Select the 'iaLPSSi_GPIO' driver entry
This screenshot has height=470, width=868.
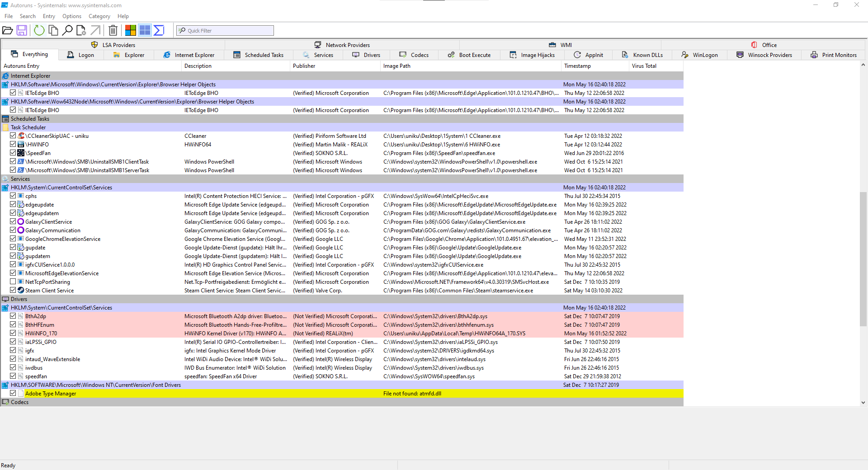pyautogui.click(x=41, y=342)
